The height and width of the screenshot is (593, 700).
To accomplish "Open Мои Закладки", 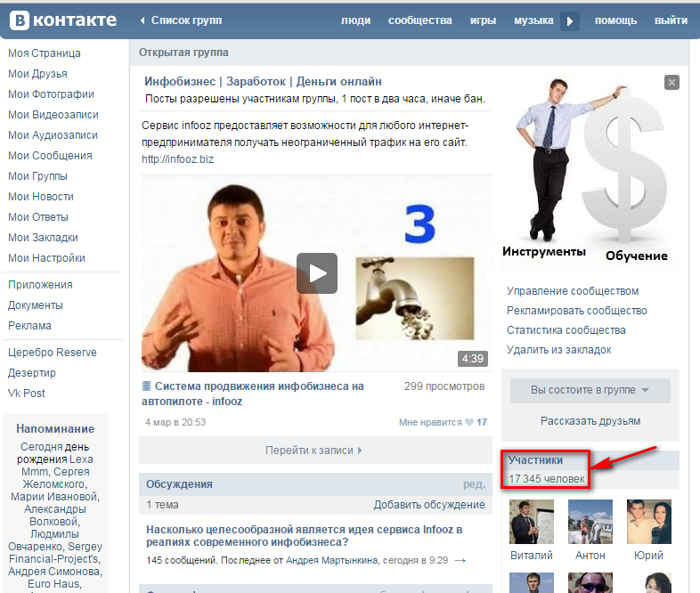I will tap(43, 238).
